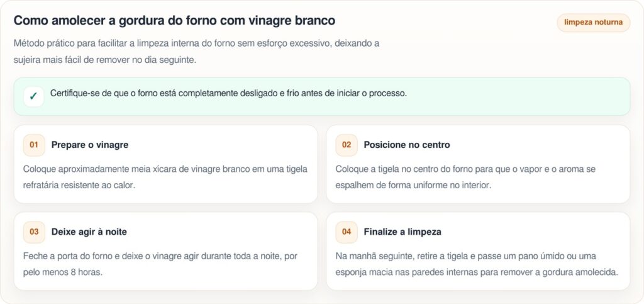644x304 pixels.
Task: Click the 'esponja macia nas paredes internas' text line
Action: point(477,272)
